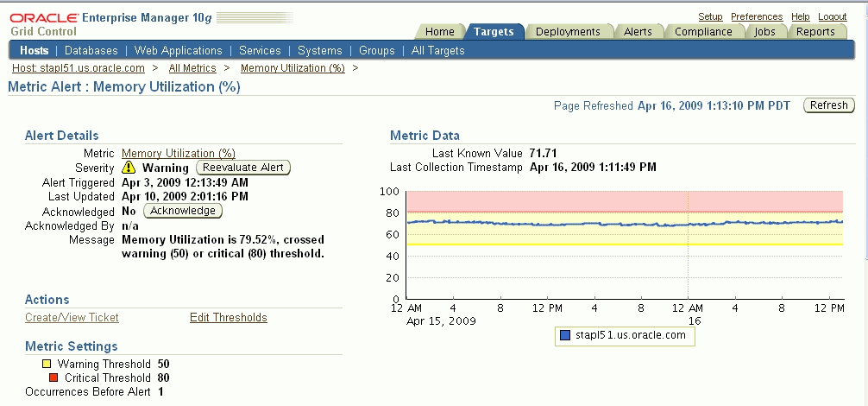Click the Metric Data section heading
This screenshot has height=406, width=868.
click(x=425, y=136)
